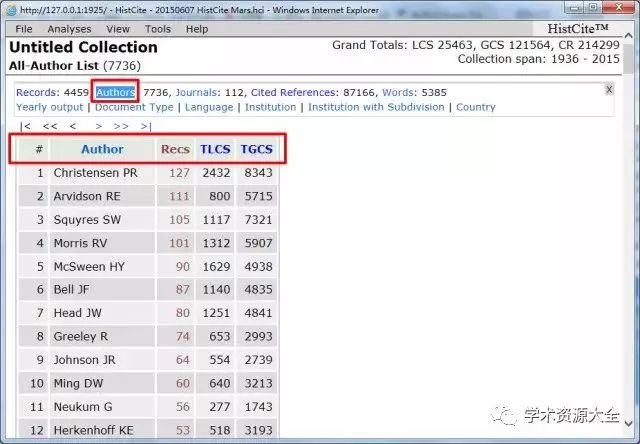Click the Cited References link
Screen dimensions: 640x444
pyautogui.click(x=293, y=93)
